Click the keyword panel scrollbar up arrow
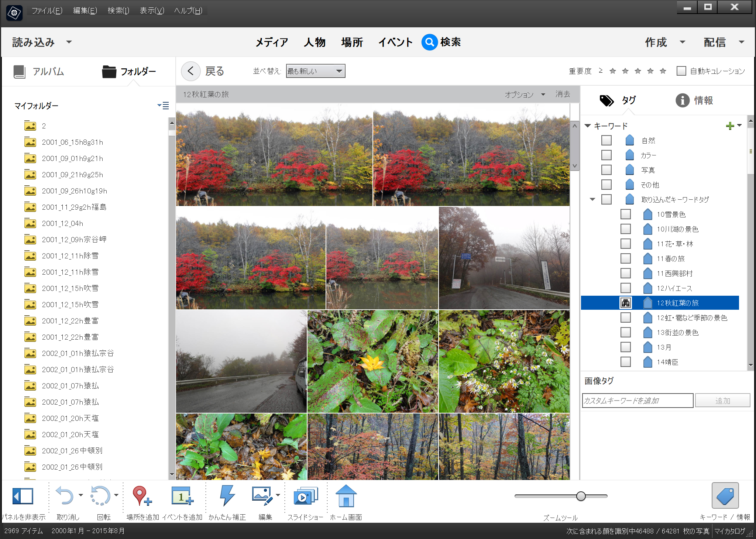 [x=750, y=121]
